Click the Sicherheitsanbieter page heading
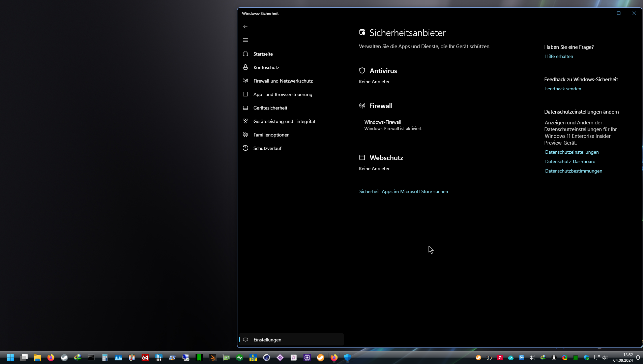The height and width of the screenshot is (364, 643). [408, 33]
